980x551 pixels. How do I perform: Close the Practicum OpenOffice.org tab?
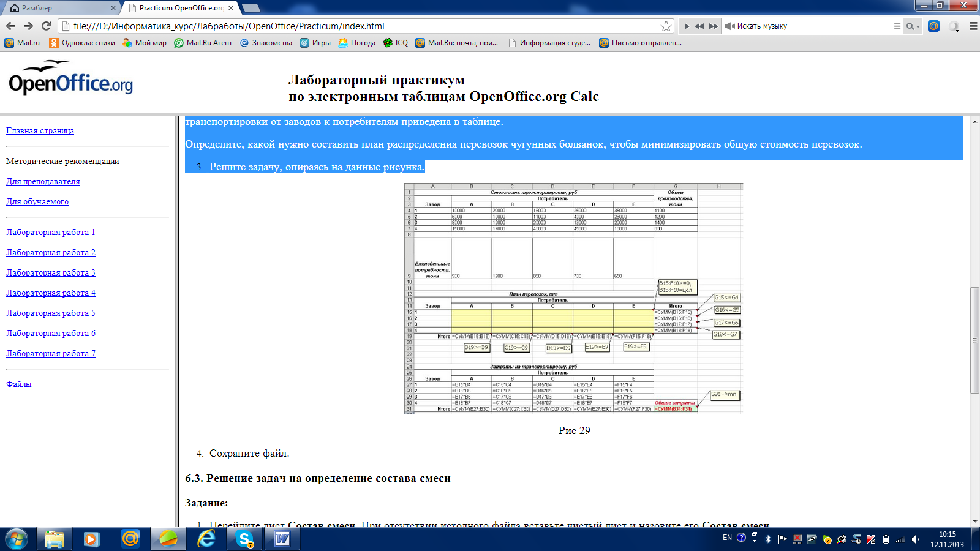point(231,8)
